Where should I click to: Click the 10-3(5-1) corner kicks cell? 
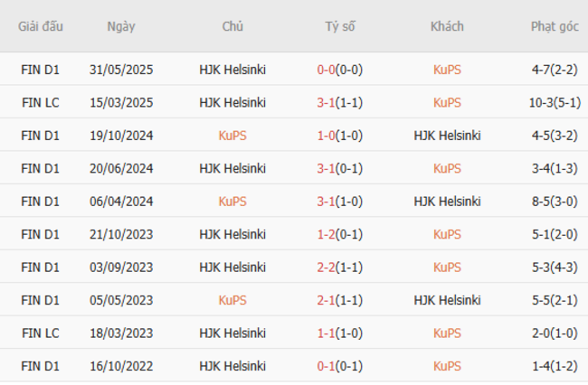555,102
